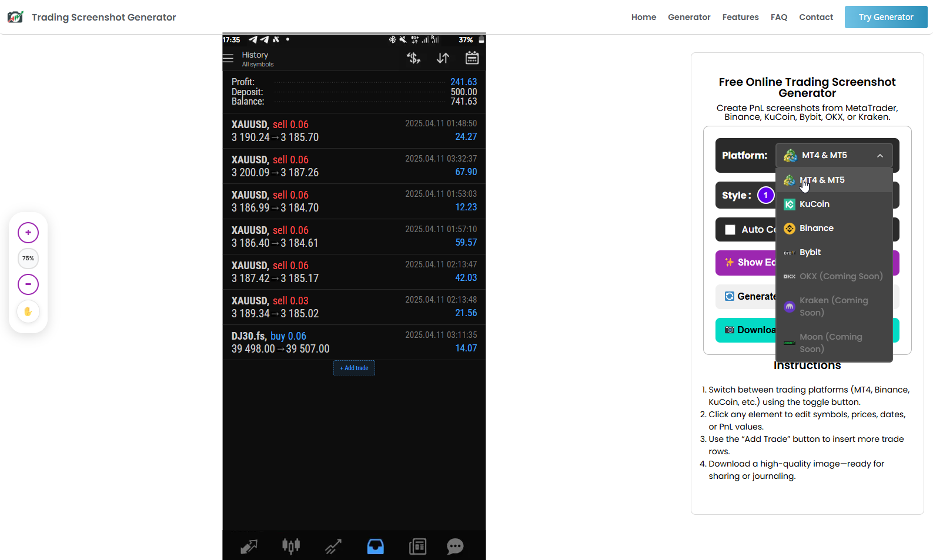
Task: Click the timestamp 2025.04.11 03:11:35
Action: coord(441,335)
